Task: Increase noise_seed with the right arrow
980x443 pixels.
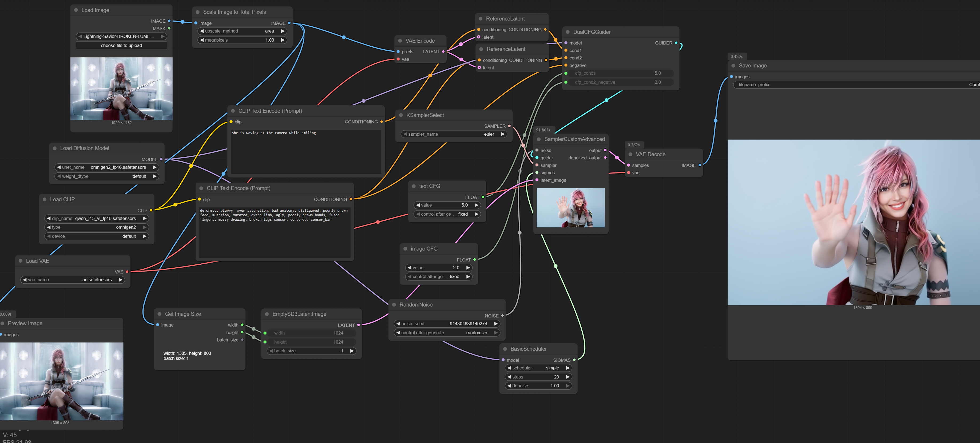Action: [x=496, y=324]
